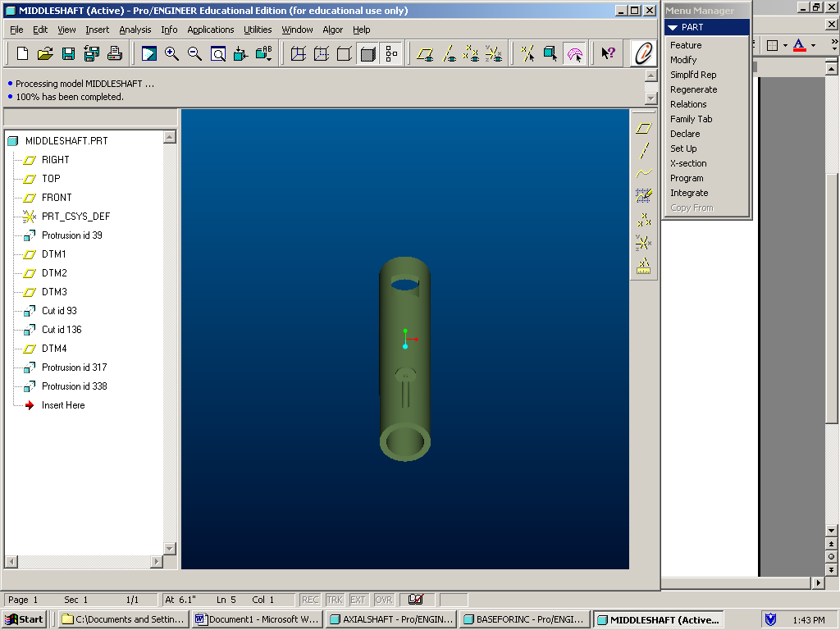Switch display to Shaded mode

367,53
